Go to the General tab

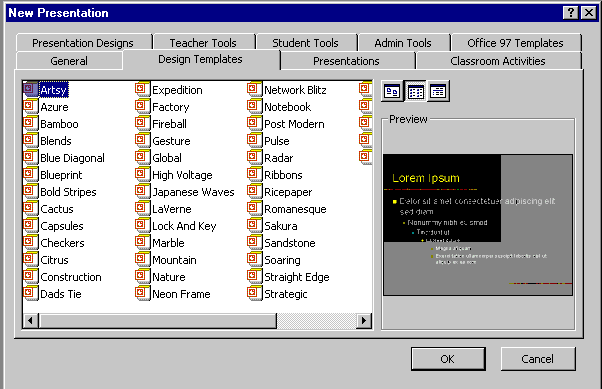click(69, 61)
